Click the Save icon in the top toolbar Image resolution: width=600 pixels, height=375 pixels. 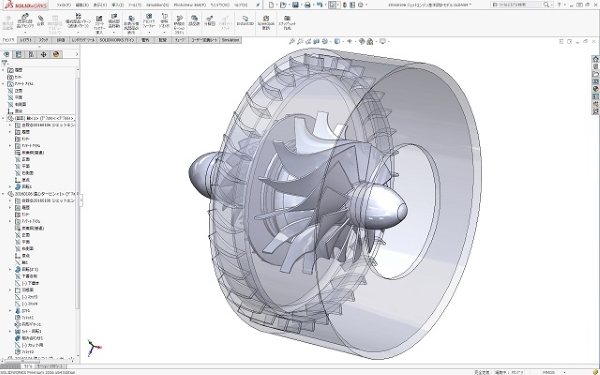[x=295, y=5]
